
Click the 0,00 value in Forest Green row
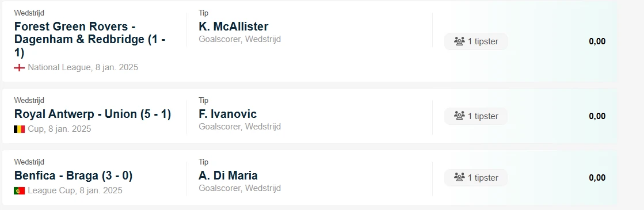597,41
